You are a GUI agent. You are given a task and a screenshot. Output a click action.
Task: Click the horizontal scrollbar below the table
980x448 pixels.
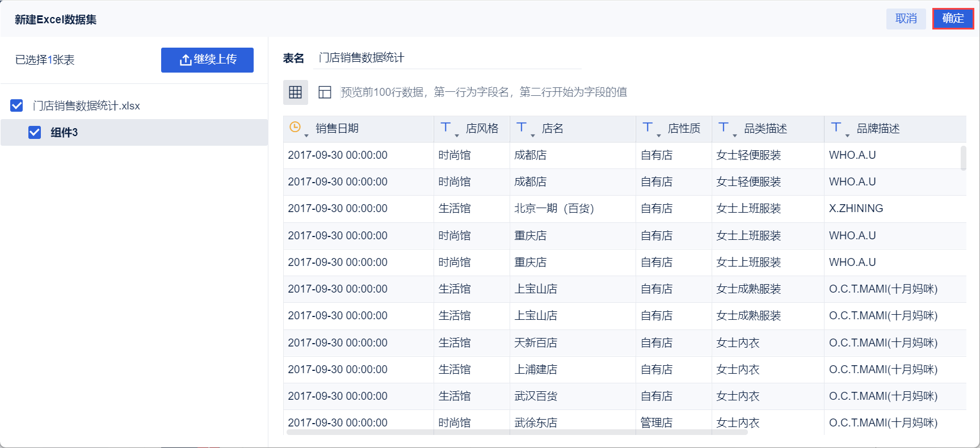(516, 432)
